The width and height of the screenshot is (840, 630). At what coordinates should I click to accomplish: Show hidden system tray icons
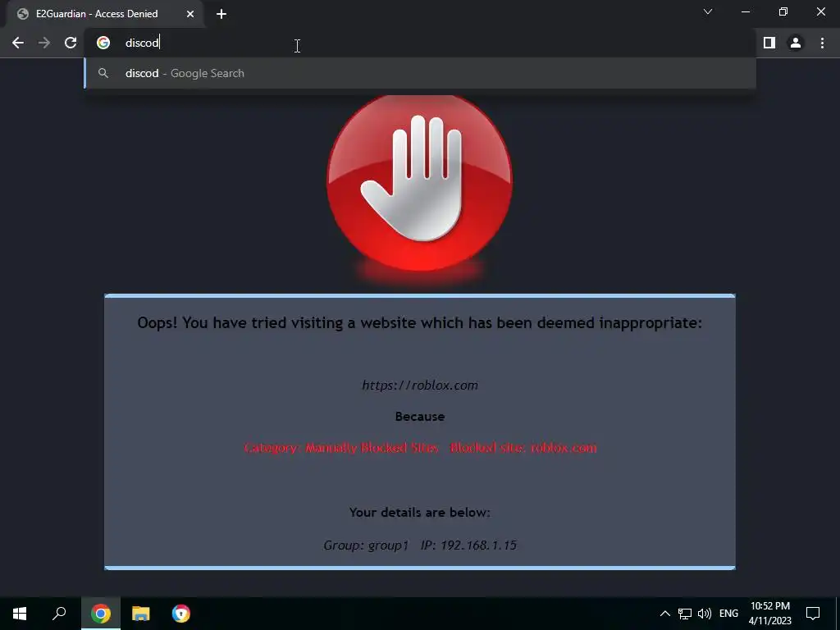pos(664,614)
